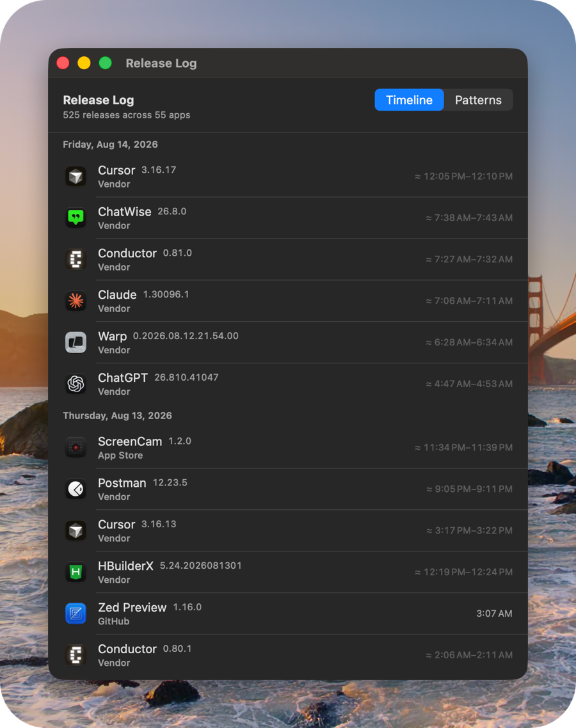Close the Release Log window
Image resolution: width=576 pixels, height=728 pixels.
tap(63, 63)
